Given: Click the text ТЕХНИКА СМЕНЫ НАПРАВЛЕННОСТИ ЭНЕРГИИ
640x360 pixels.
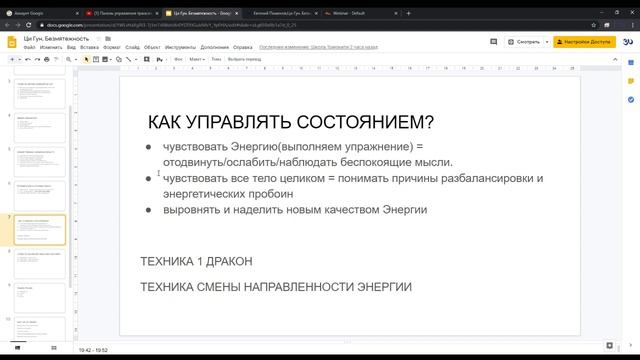Looking at the screenshot, I should [x=276, y=287].
